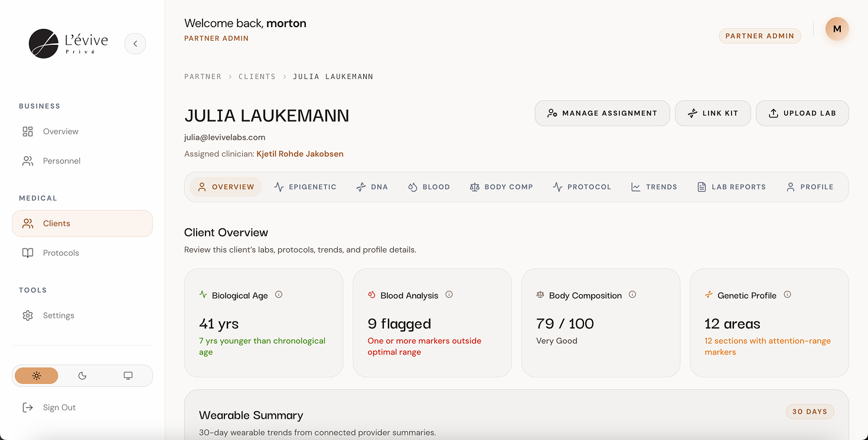The image size is (868, 440).
Task: Open assigned clinician Kjetil Rohde Jakobsen
Action: click(x=300, y=154)
